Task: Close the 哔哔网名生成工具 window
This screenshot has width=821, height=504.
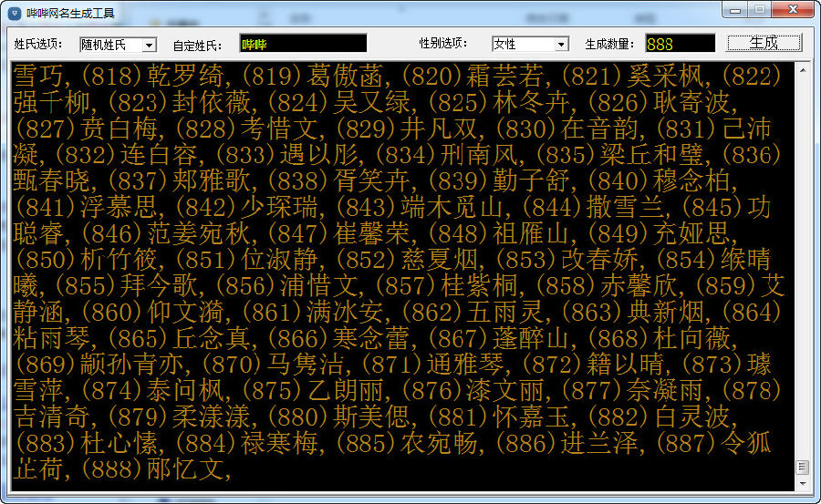Action: 794,9
